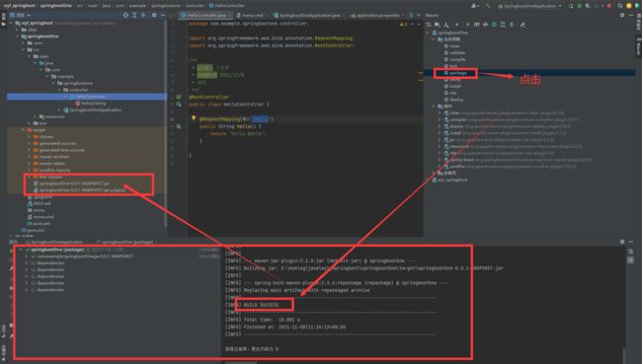The width and height of the screenshot is (642, 364).
Task: Collapse the Maven lifecycle folder
Action: tap(434, 39)
